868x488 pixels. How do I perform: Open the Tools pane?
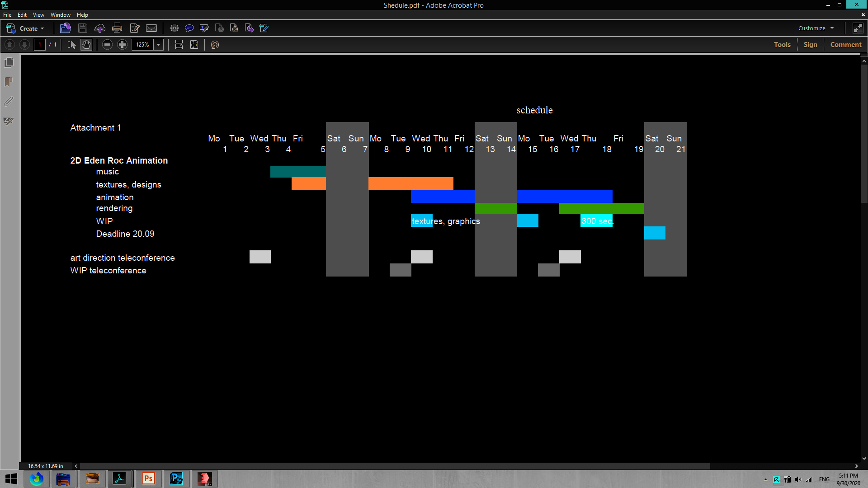coord(782,45)
